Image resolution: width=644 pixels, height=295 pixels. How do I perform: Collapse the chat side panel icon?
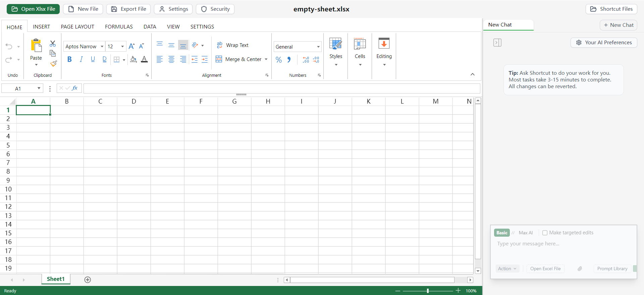pos(497,43)
